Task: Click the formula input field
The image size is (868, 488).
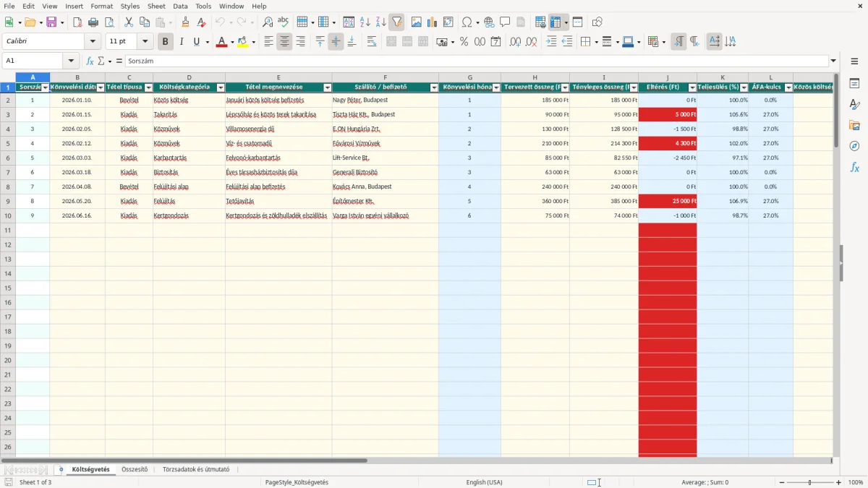Action: tap(476, 61)
